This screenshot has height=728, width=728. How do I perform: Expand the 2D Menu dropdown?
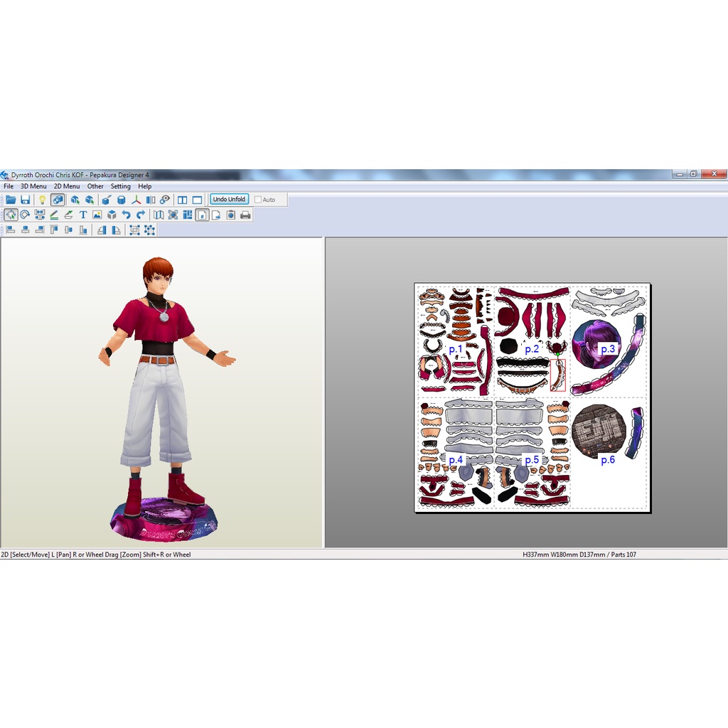67,186
